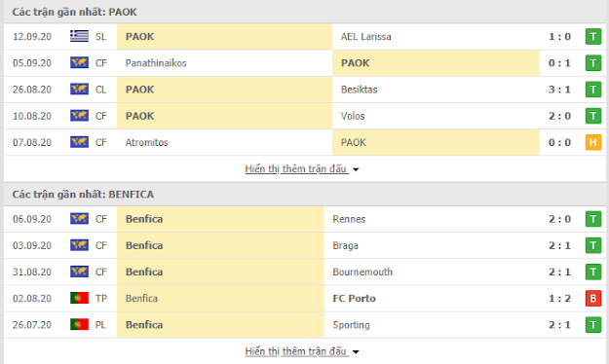
Task: Expand more PAOK matches via Hiển thị thêm trận đấu
Action: coord(295,168)
